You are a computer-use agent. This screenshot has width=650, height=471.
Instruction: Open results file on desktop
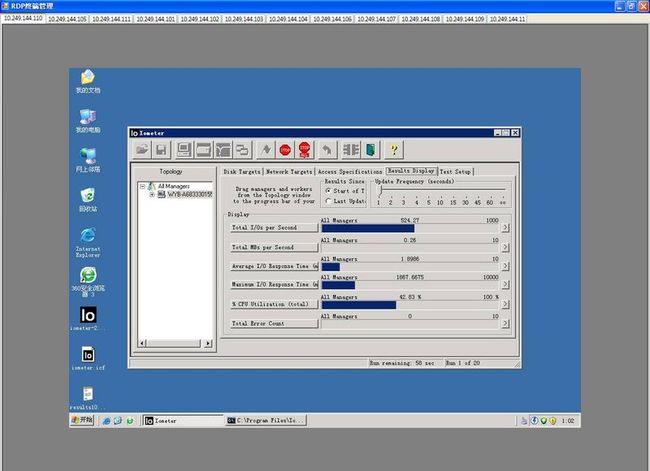tap(88, 398)
